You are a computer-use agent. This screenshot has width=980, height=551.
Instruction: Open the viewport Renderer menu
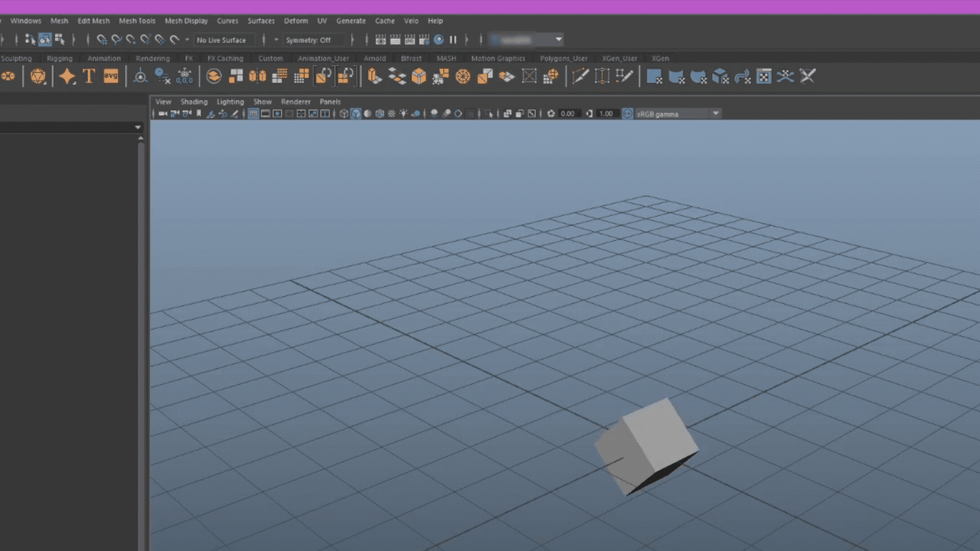coord(296,101)
